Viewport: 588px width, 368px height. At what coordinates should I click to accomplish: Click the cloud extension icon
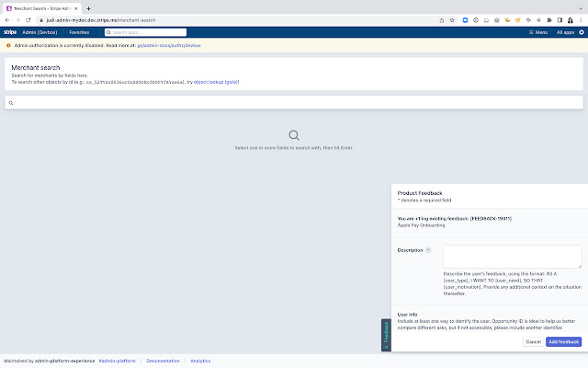pyautogui.click(x=528, y=20)
